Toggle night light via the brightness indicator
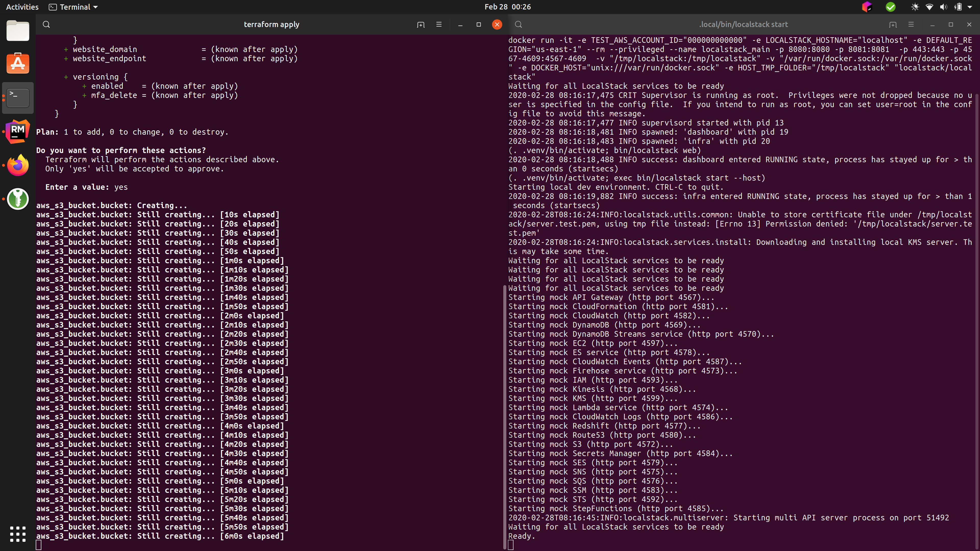The image size is (980, 551). coord(915,7)
